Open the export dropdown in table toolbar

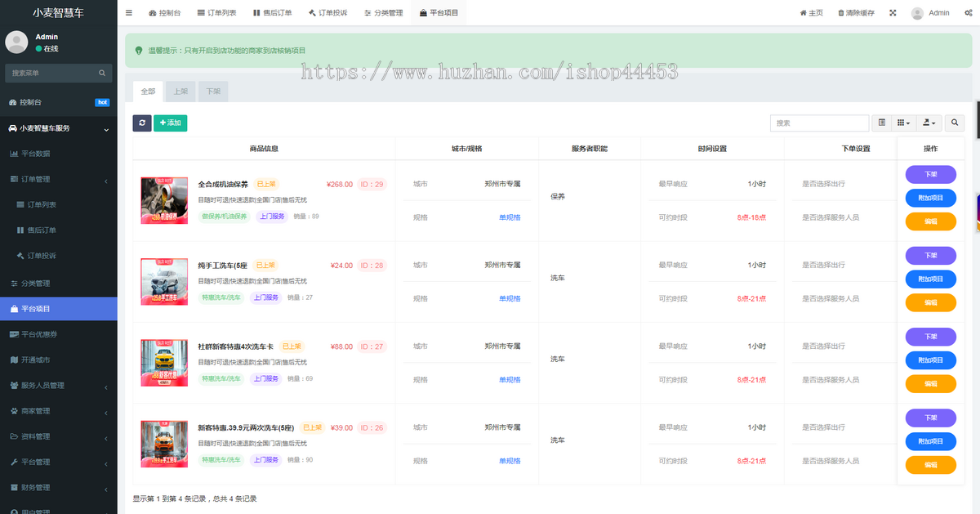coord(929,123)
